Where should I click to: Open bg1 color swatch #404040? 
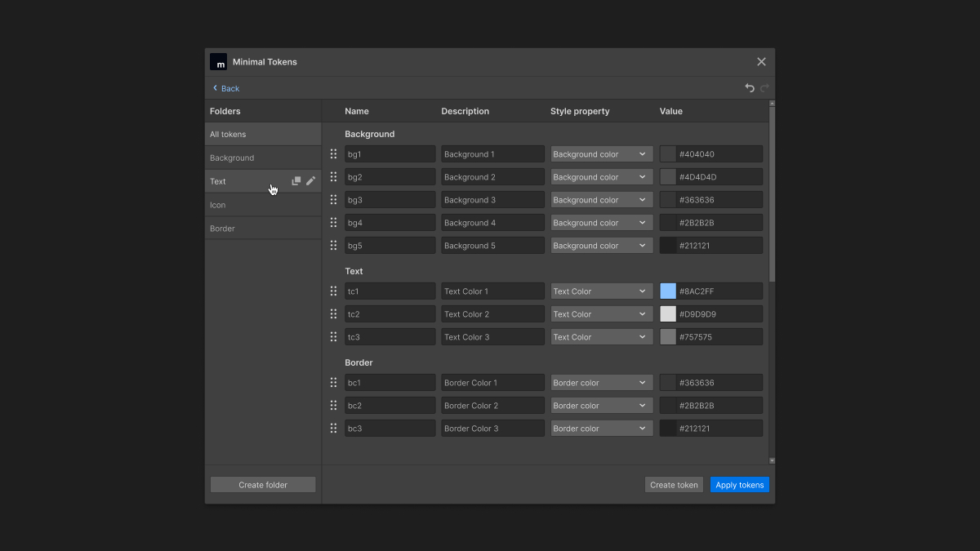pyautogui.click(x=668, y=154)
